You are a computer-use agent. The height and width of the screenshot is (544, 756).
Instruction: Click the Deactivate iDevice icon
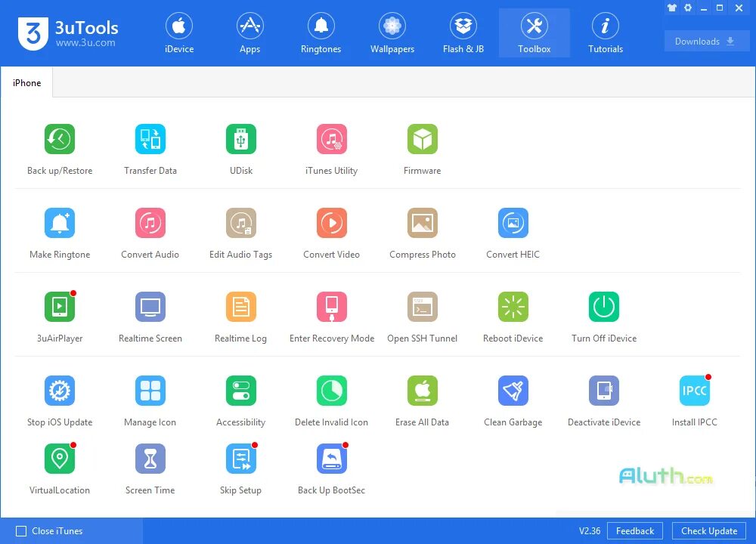point(603,391)
